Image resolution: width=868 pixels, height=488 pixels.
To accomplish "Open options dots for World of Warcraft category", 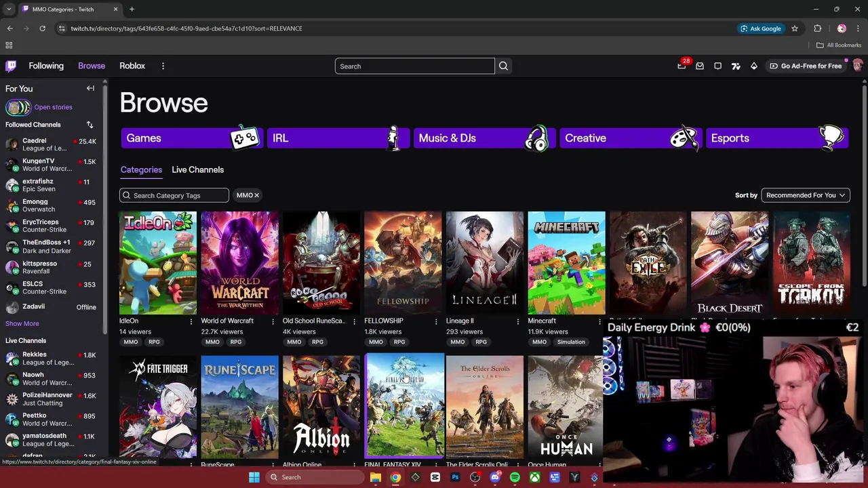I will [x=273, y=321].
